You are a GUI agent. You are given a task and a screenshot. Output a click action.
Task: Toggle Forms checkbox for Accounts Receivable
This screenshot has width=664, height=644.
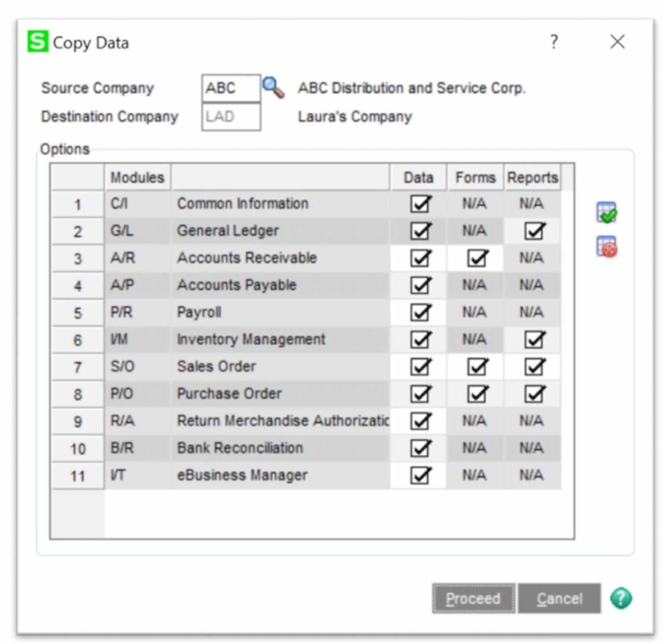[476, 258]
